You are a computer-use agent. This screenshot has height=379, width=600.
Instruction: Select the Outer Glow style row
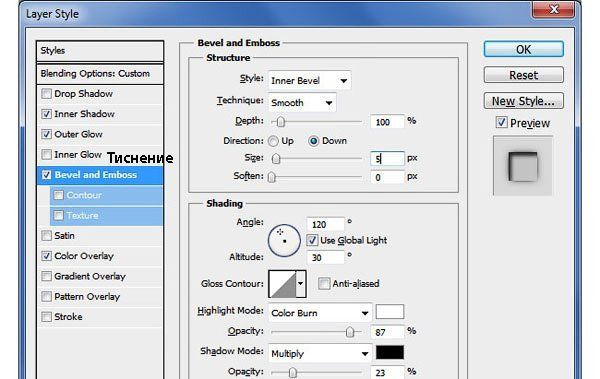click(101, 134)
